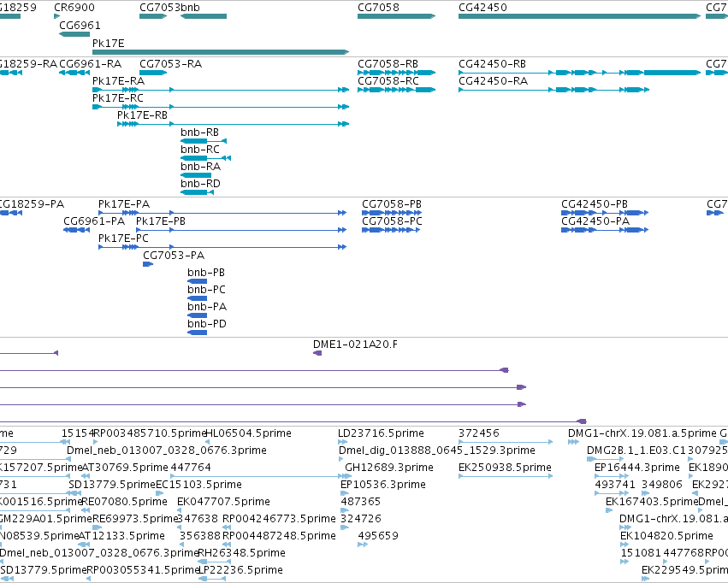Click the Pk17E-PB protein label
This screenshot has width=728, height=583.
coord(161,221)
